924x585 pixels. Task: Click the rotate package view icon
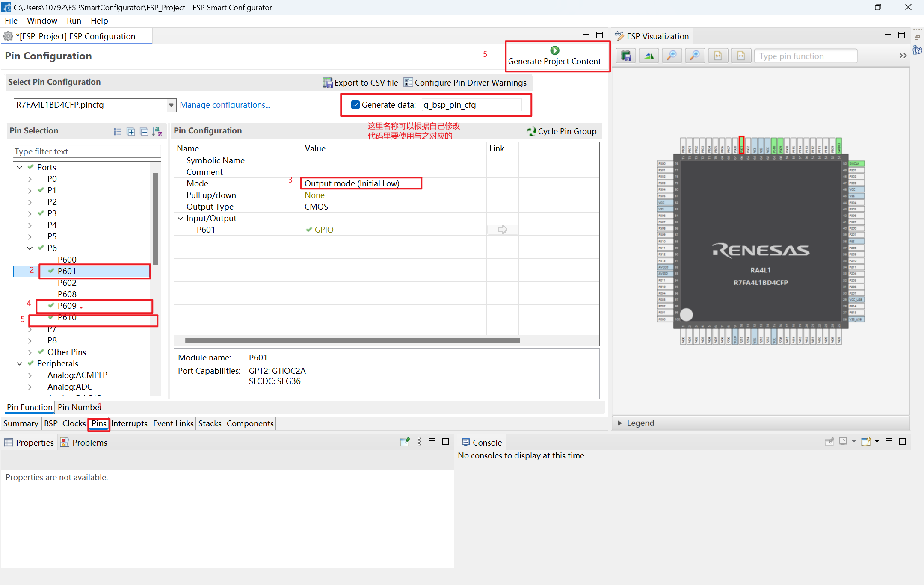[x=649, y=56]
